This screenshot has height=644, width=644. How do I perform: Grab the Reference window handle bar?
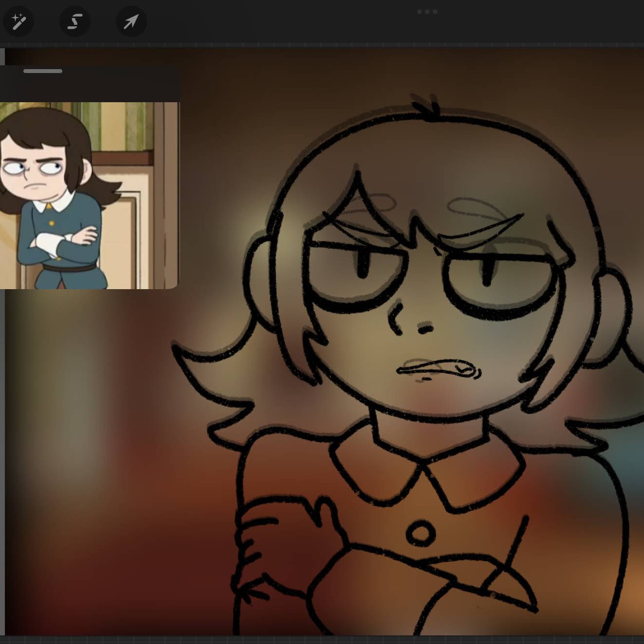tap(43, 71)
